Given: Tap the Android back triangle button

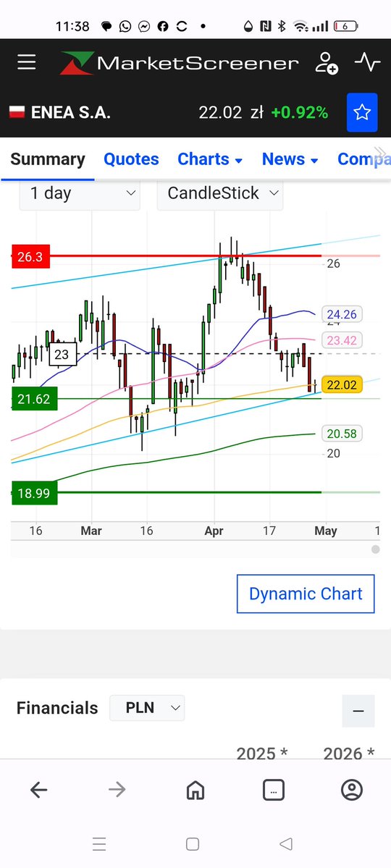Looking at the screenshot, I should tap(286, 844).
